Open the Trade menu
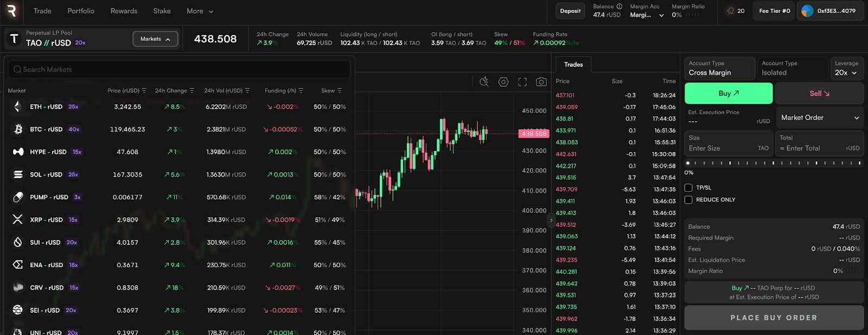Screen dimensions: 868x335 point(42,11)
